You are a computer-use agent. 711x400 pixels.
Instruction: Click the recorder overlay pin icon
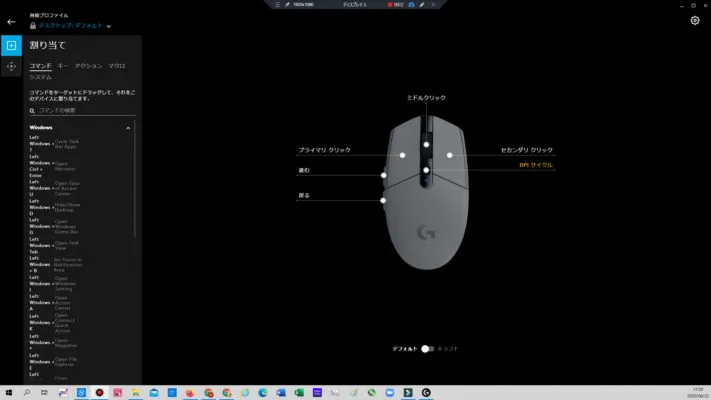click(x=287, y=5)
